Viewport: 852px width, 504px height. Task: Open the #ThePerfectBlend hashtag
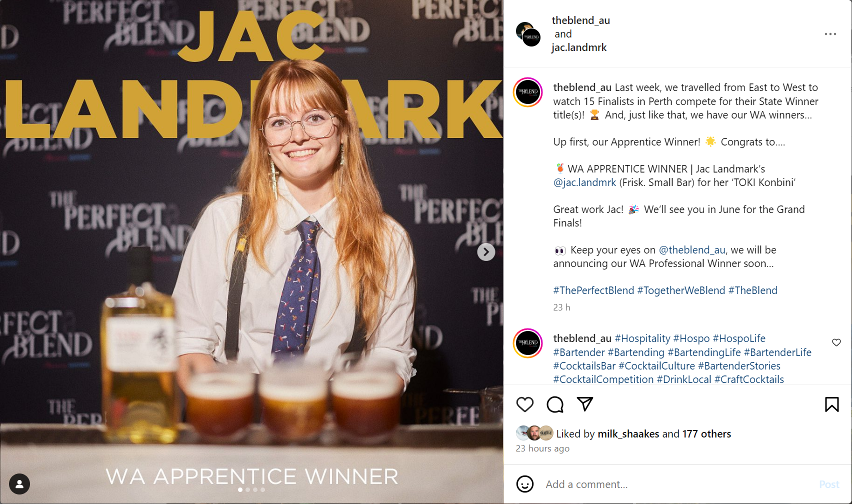click(x=593, y=290)
